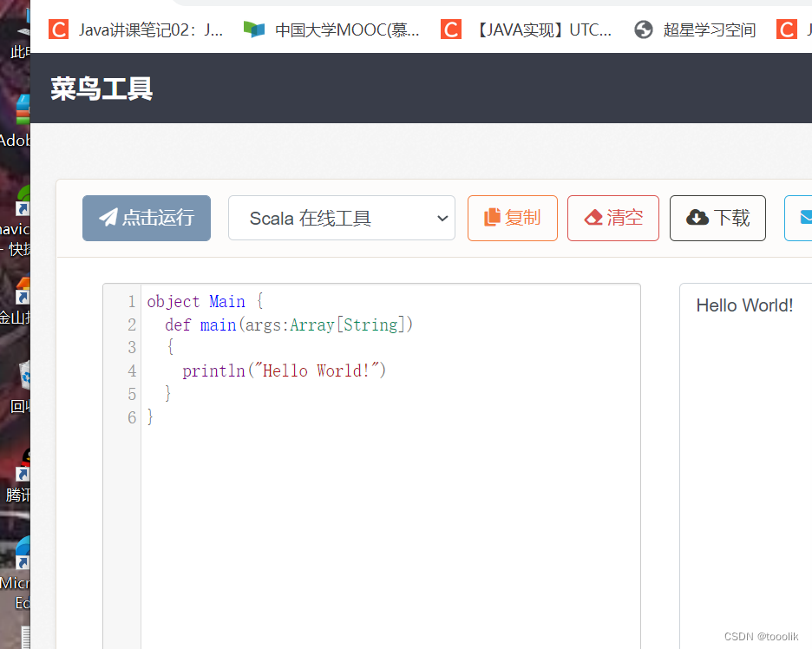Click the CSDN icon on the JAVA实现 bookmark
Viewport: 812px width, 649px height.
click(451, 29)
